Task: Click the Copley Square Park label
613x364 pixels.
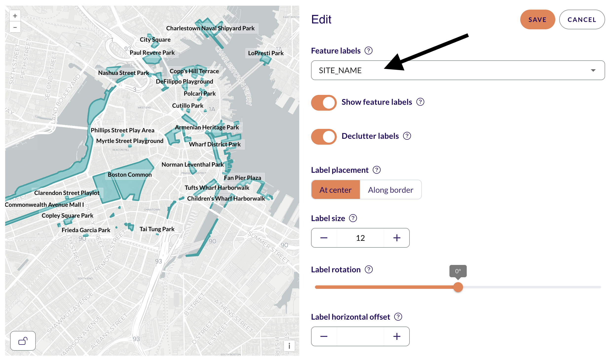Action: click(x=68, y=215)
